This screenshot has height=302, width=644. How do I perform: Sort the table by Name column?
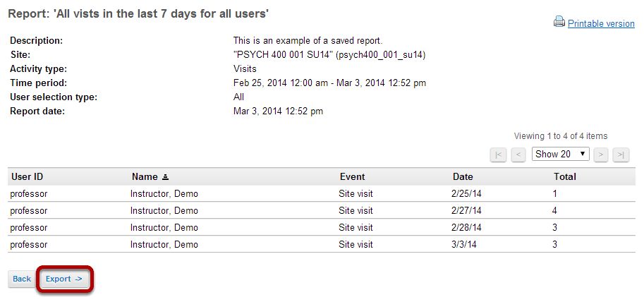pyautogui.click(x=145, y=176)
